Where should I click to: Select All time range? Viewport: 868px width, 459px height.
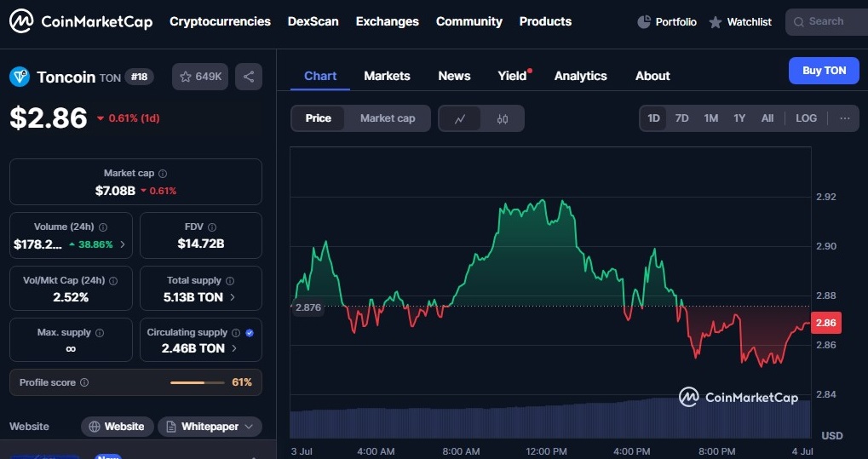(767, 118)
